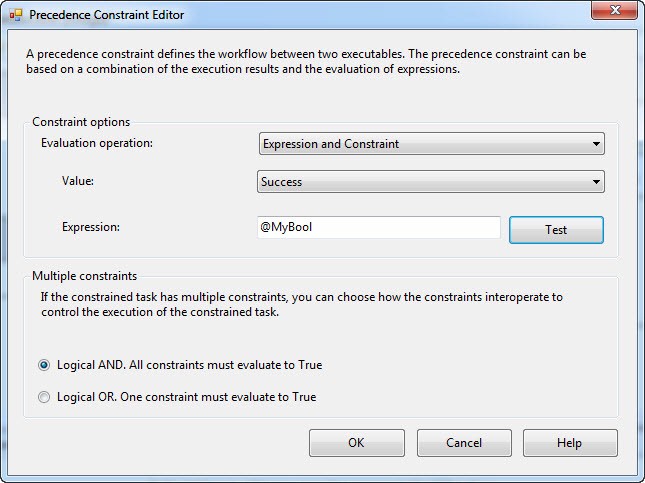
Task: Click the Precedence Constraint Editor title bar icon
Action: [15, 15]
